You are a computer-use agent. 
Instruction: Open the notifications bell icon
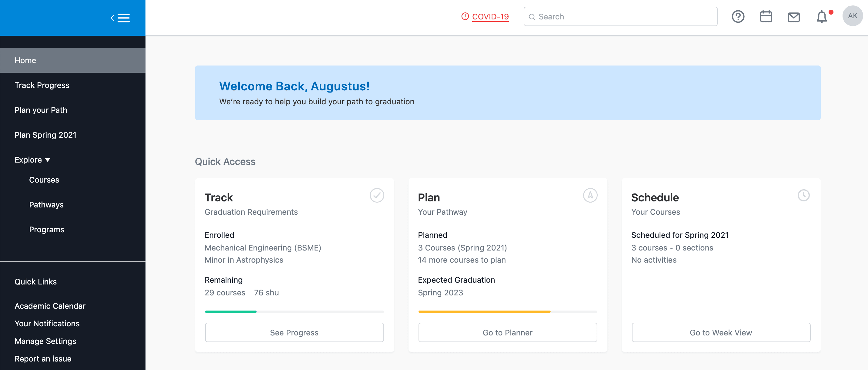pos(822,16)
